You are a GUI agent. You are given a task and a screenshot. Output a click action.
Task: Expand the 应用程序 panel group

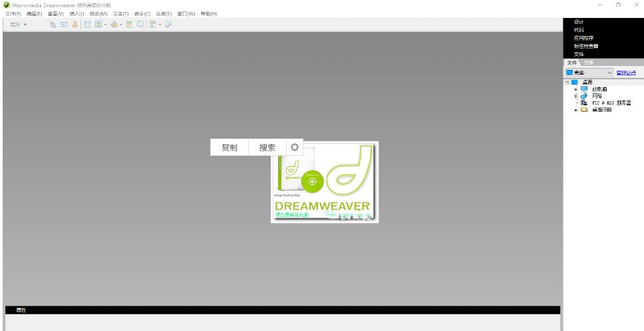[583, 38]
